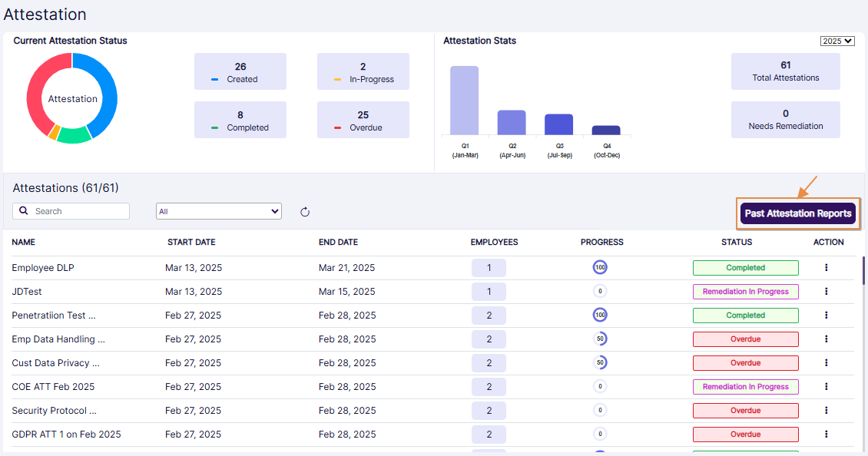This screenshot has height=456, width=868.
Task: Select the Completed status badge for Employee DLP
Action: [745, 267]
